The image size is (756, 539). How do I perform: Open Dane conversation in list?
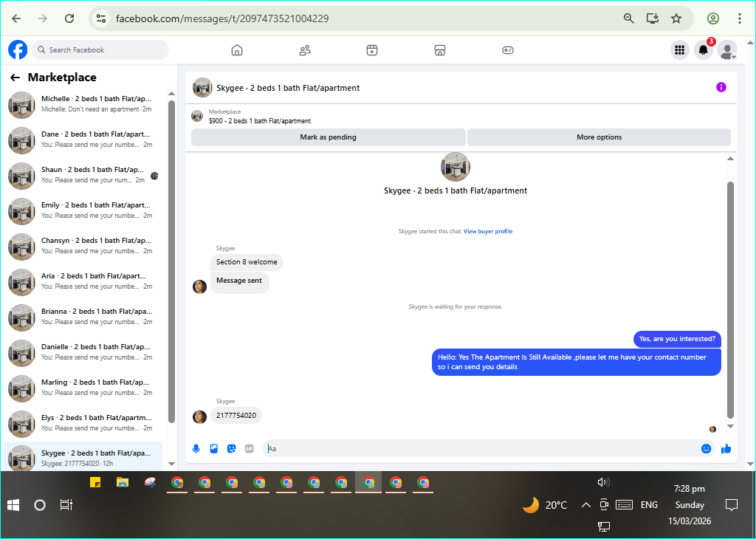[x=83, y=140]
